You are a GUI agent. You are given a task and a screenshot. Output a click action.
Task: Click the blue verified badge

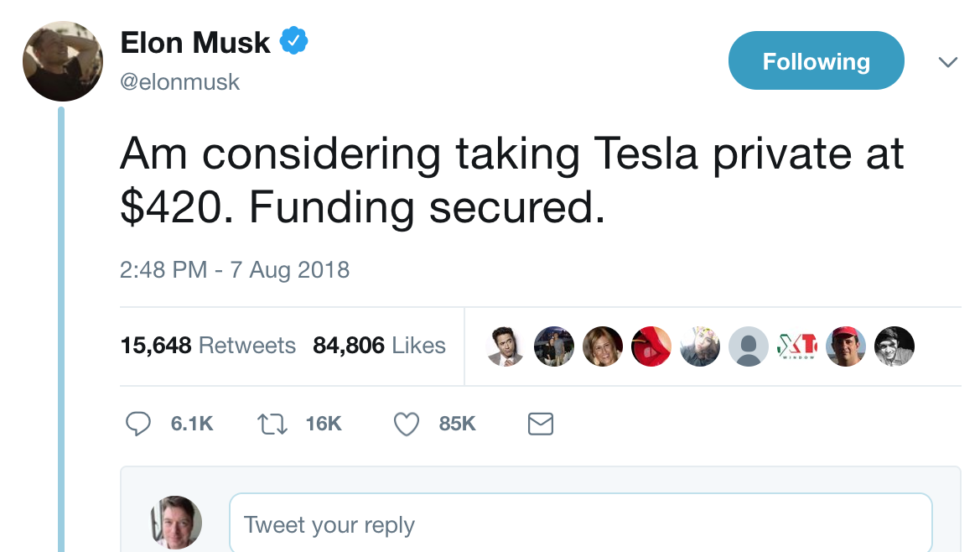[293, 41]
